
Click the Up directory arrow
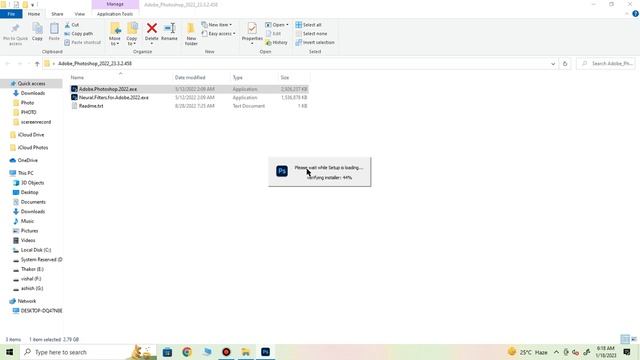point(37,64)
